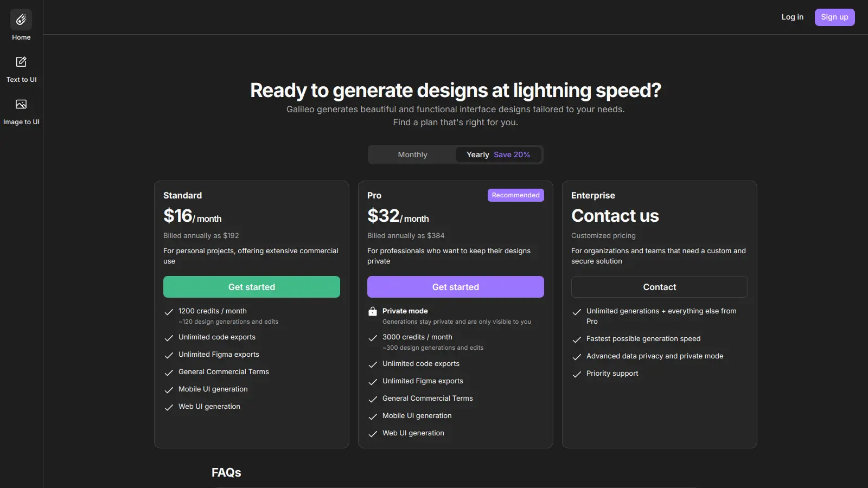Contact sales for the Enterprise plan
This screenshot has height=488, width=868.
tap(659, 287)
